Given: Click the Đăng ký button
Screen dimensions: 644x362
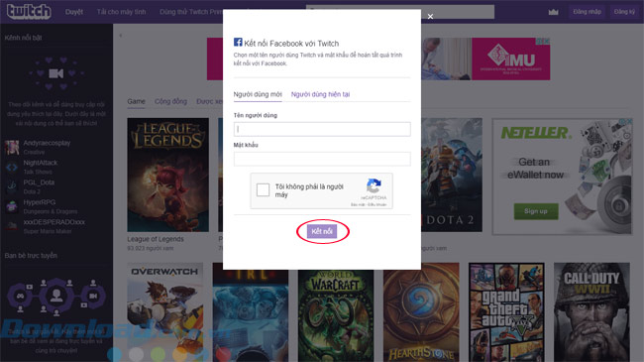Looking at the screenshot, I should 624,12.
